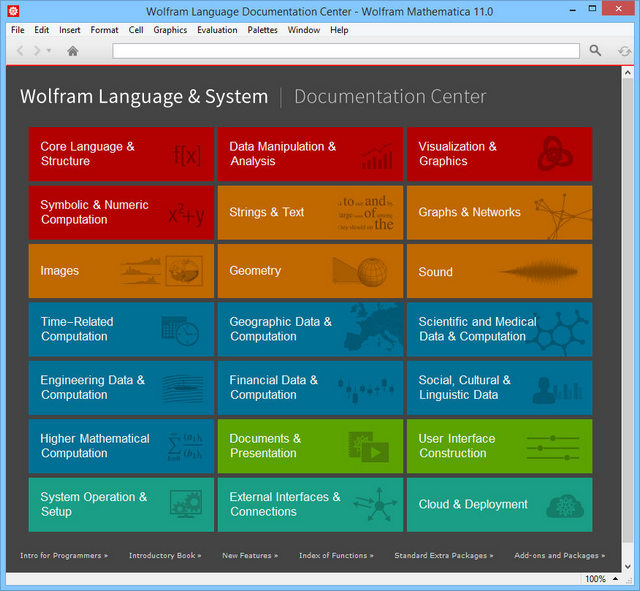The image size is (640, 591).
Task: Open the Evaluation menu
Action: pyautogui.click(x=217, y=30)
